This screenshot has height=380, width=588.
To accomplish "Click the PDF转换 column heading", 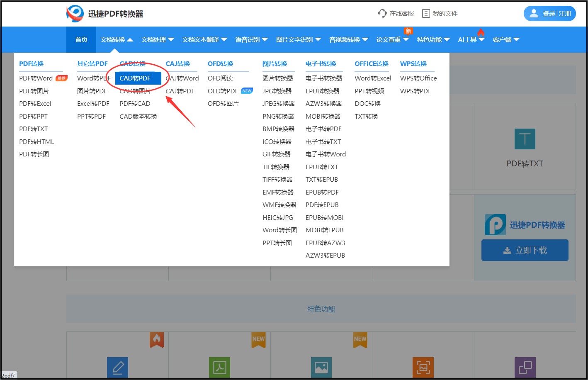I will pyautogui.click(x=32, y=63).
